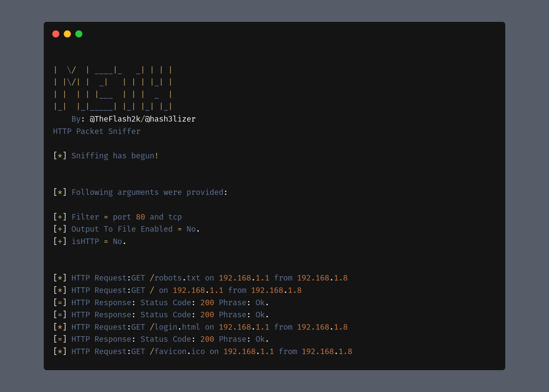
Task: Click first 'Status Code: 200' response line
Action: point(161,303)
